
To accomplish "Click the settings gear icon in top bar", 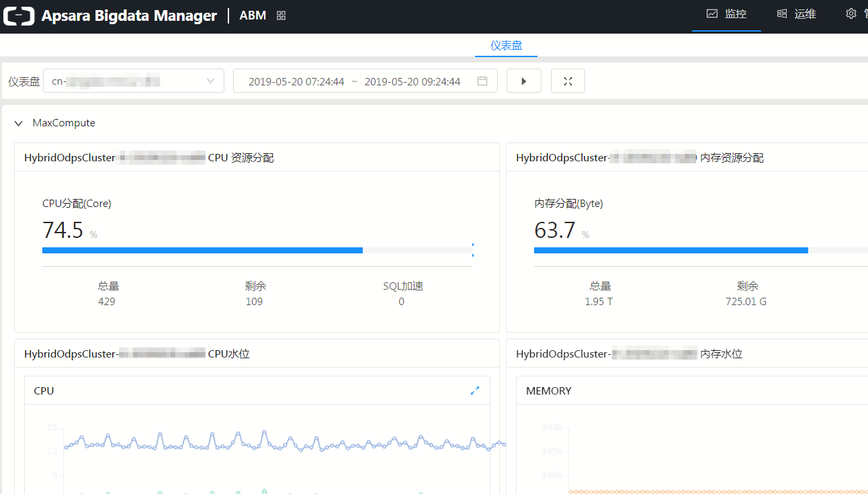I will (x=851, y=14).
